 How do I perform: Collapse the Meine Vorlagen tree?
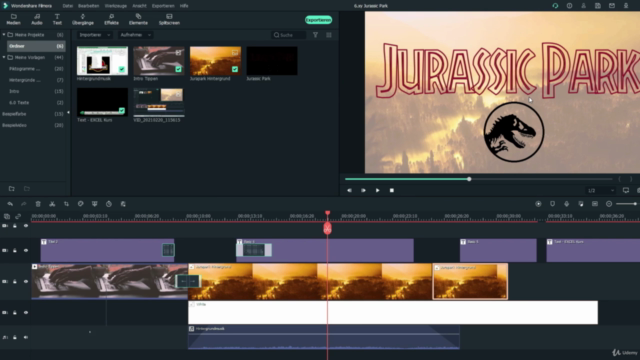[4, 58]
